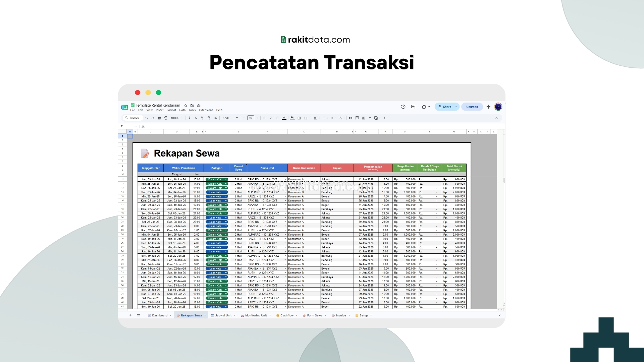
Task: Open the Insert menu
Action: pos(160,110)
